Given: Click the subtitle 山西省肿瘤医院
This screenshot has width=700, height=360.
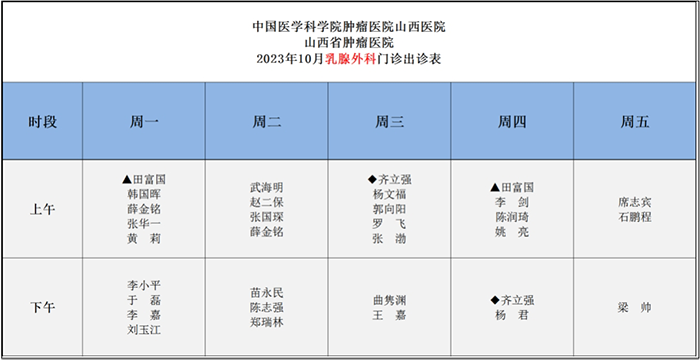Looking at the screenshot, I should 349,43.
